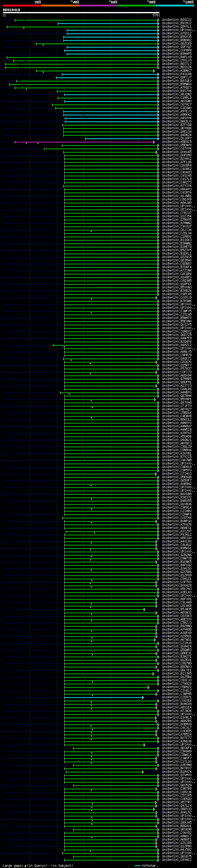Click the purple ~60% identity legend segment

tap(98, 6)
